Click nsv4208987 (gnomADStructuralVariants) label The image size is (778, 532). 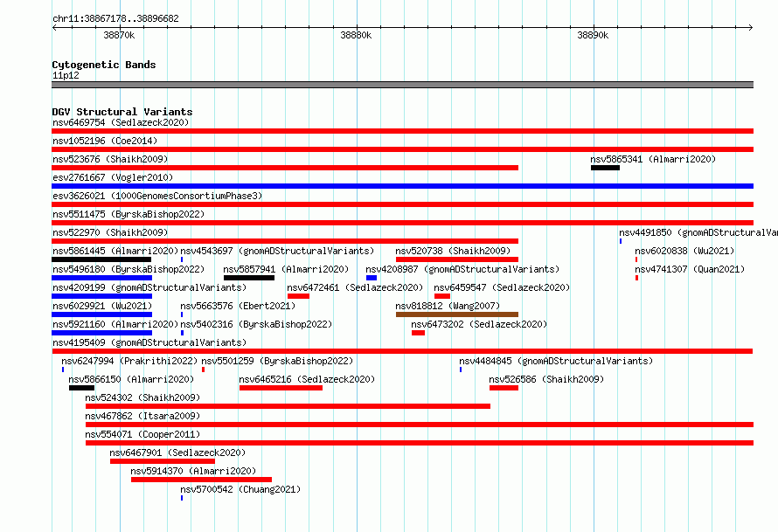pos(462,269)
